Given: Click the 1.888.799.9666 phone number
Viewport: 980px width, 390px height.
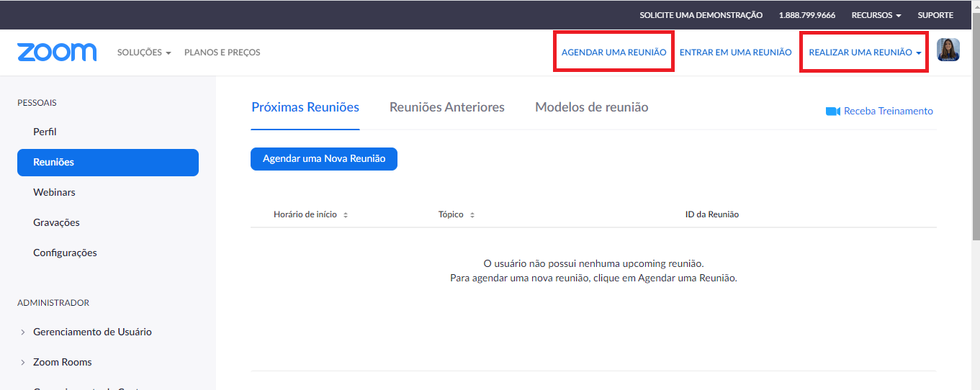Looking at the screenshot, I should [x=807, y=15].
